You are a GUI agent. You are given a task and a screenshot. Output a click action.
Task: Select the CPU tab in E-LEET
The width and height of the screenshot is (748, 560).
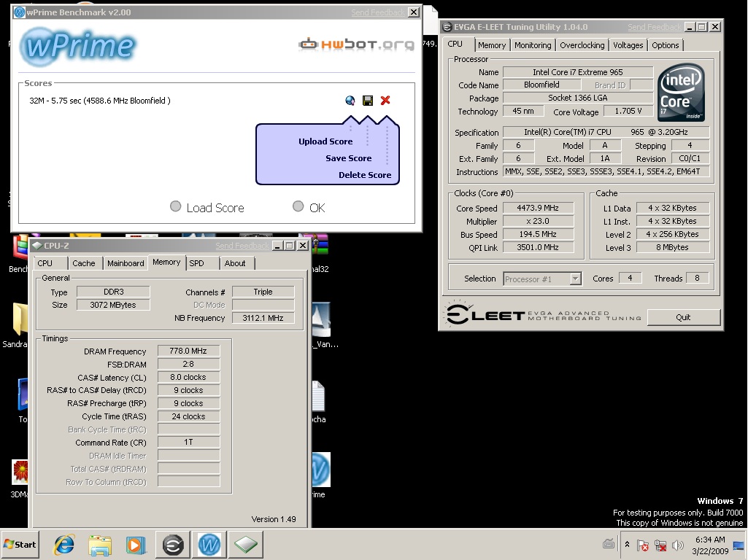[455, 44]
